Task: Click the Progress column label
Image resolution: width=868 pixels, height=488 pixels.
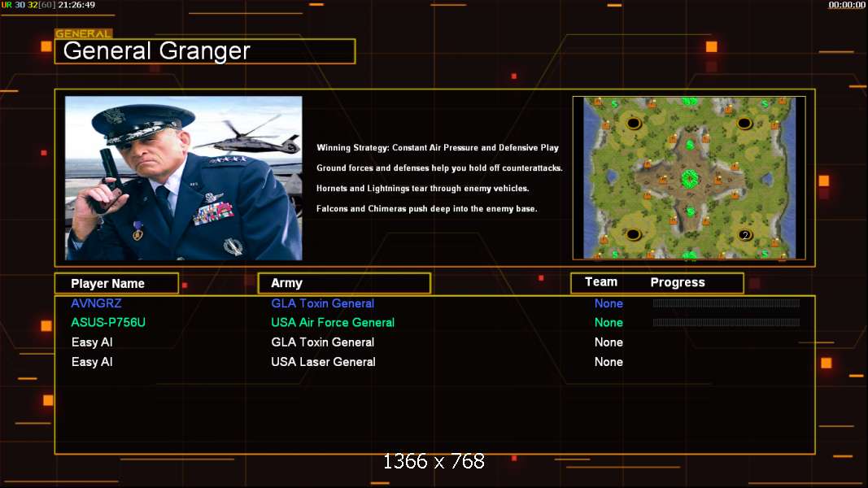Action: 678,283
